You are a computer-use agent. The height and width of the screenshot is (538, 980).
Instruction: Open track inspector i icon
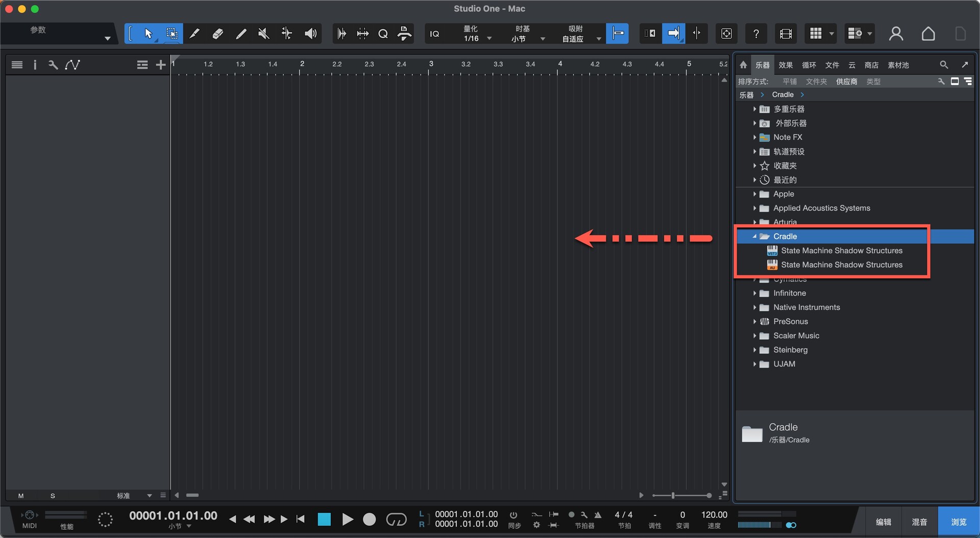click(35, 65)
